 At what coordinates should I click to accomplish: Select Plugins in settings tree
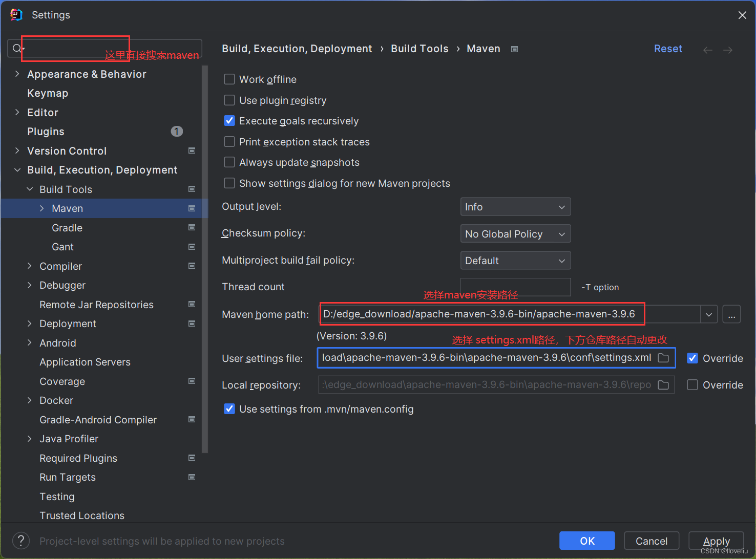[46, 132]
